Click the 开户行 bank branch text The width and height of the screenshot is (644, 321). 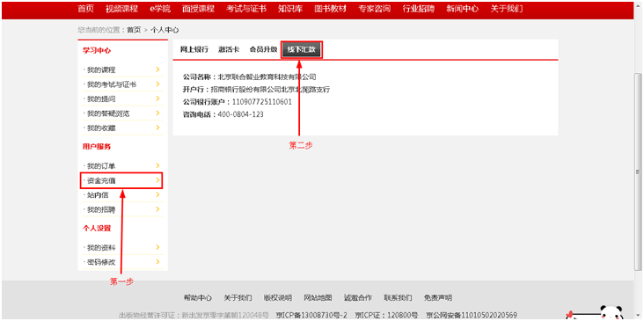[x=270, y=90]
